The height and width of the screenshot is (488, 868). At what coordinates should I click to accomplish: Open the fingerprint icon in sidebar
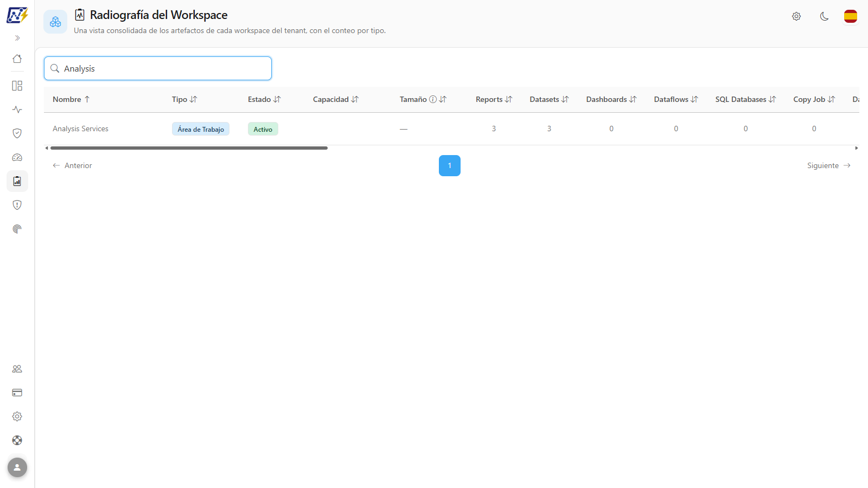click(x=17, y=229)
